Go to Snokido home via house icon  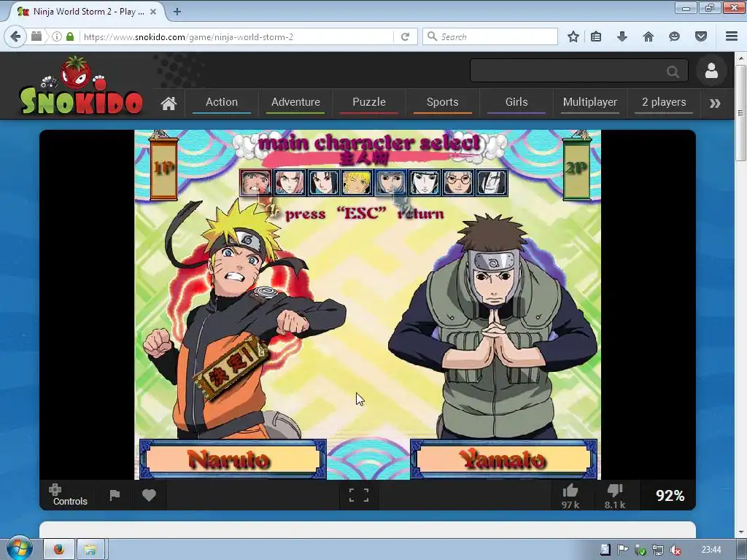(169, 103)
